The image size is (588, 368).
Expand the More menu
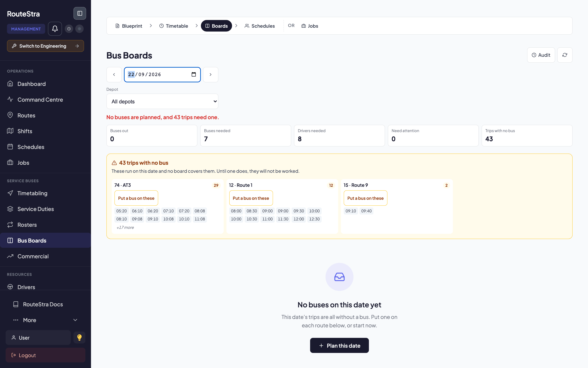click(x=45, y=320)
